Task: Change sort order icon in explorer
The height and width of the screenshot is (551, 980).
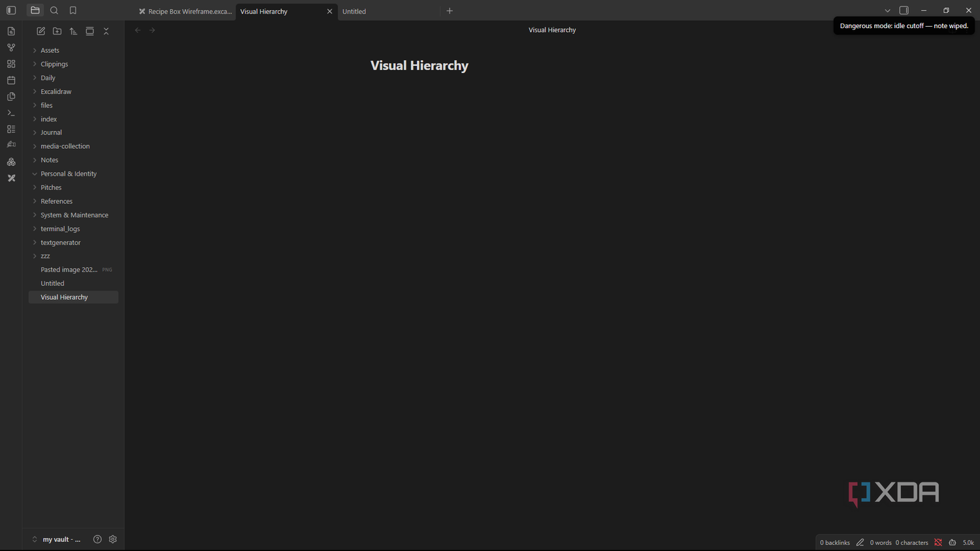Action: [73, 31]
